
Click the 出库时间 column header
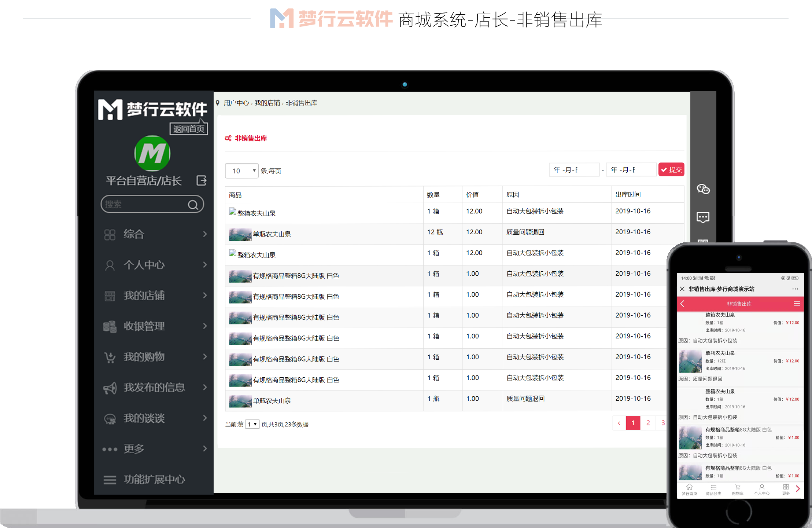(x=628, y=195)
